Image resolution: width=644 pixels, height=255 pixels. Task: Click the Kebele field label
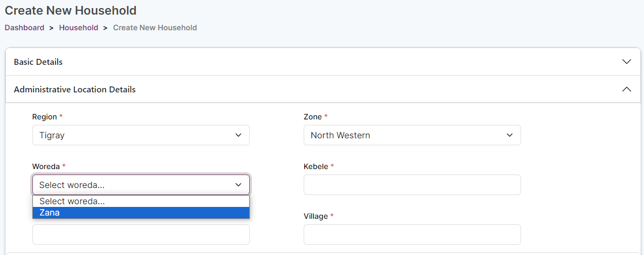316,166
